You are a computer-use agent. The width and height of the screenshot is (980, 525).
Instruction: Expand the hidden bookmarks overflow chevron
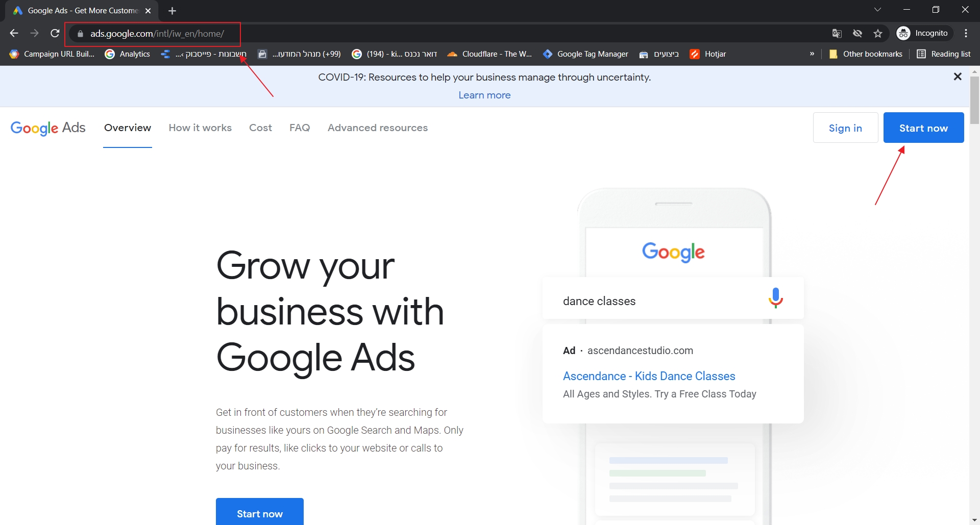coord(812,54)
